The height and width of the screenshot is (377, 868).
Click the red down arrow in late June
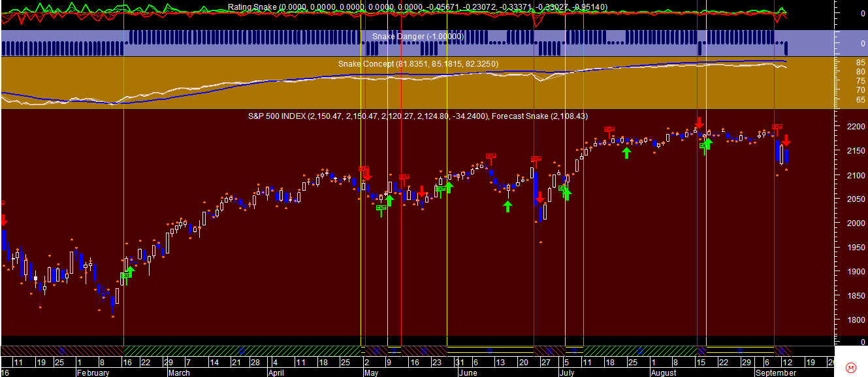(539, 197)
